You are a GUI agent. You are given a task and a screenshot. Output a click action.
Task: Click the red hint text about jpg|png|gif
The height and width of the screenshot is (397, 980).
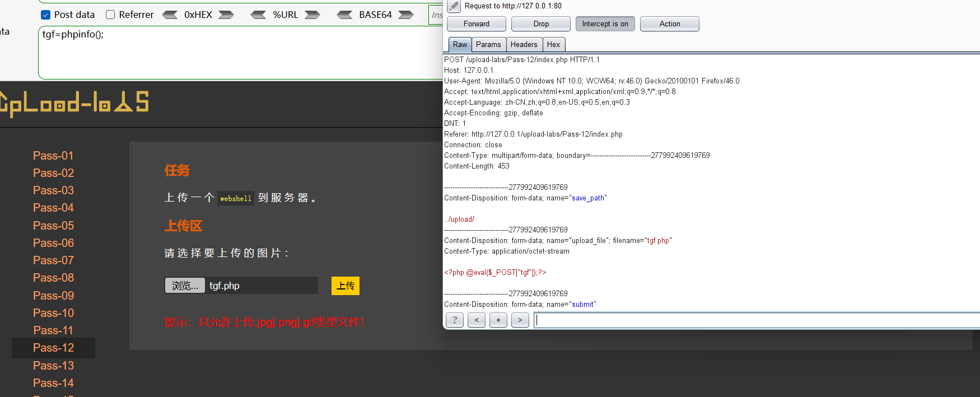[x=264, y=322]
